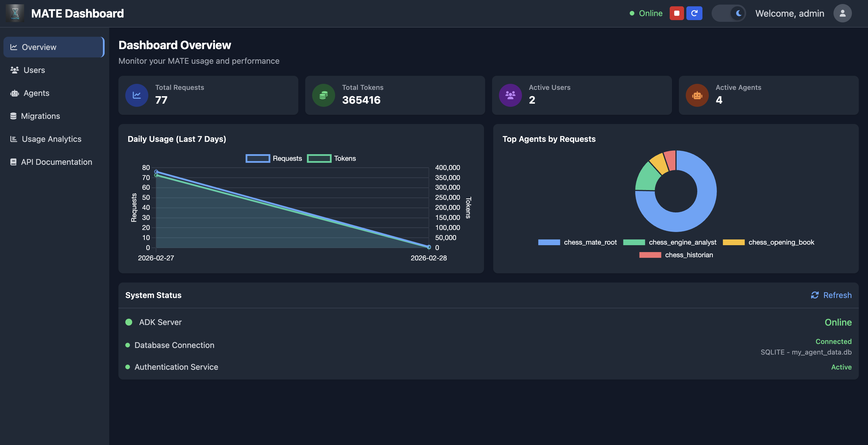
Task: Select the Usage Analytics chart icon
Action: 14,138
